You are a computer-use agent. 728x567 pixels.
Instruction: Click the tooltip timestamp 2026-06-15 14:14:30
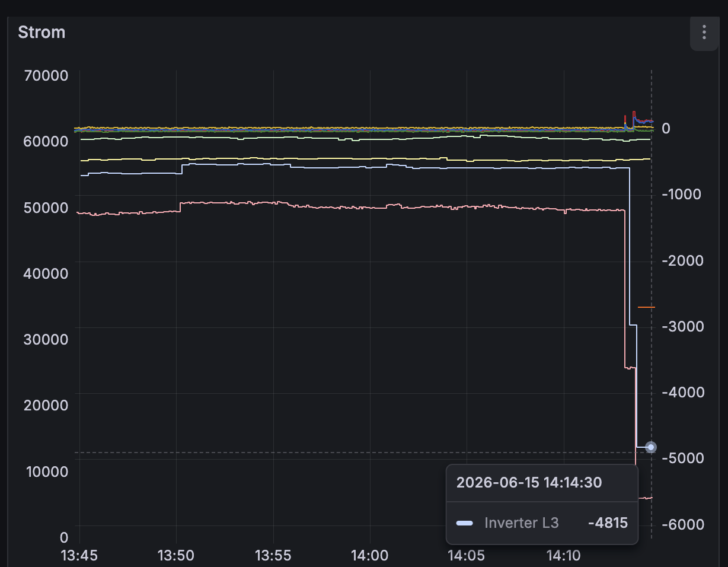tap(529, 482)
